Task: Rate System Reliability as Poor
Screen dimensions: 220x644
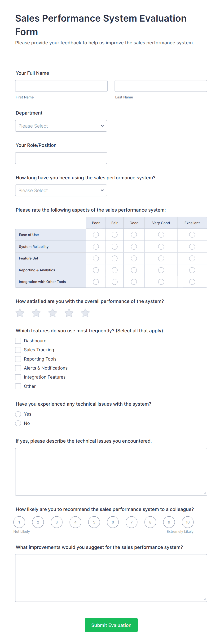Action: [x=96, y=247]
